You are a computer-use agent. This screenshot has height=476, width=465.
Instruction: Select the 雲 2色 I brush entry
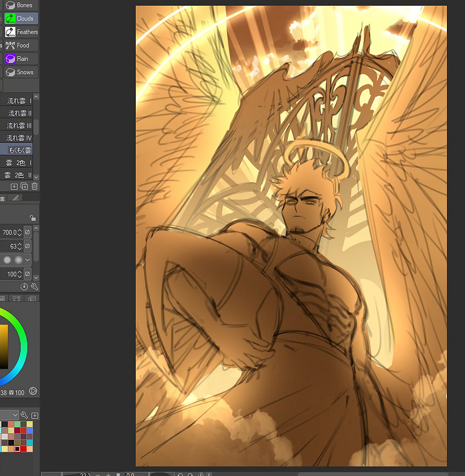tap(19, 163)
